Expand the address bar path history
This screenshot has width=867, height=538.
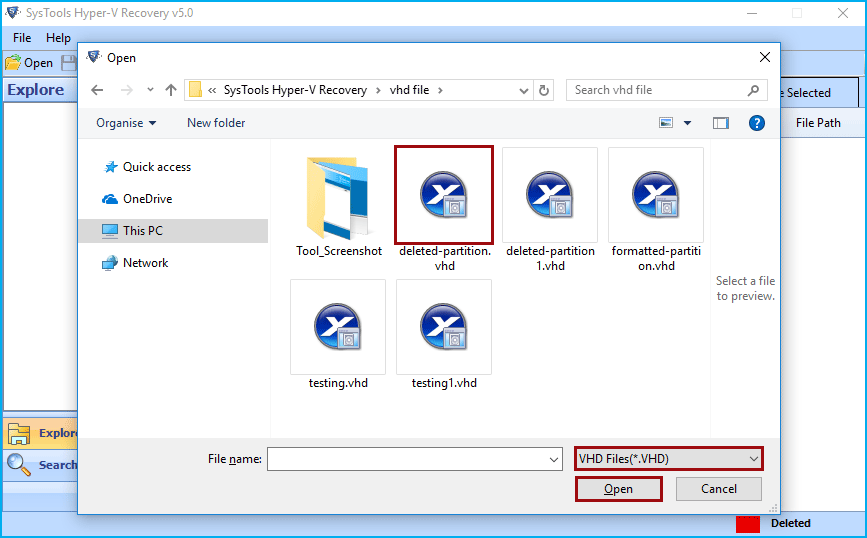coord(523,90)
